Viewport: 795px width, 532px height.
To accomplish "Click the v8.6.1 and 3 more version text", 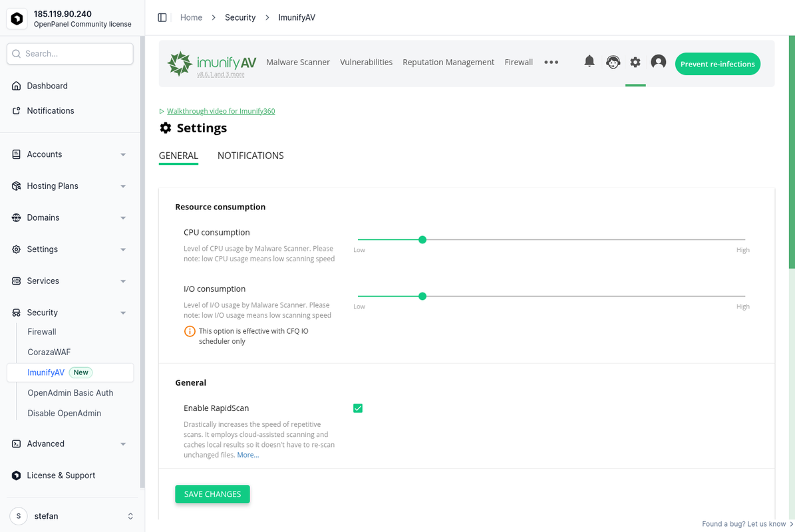I will tap(221, 74).
